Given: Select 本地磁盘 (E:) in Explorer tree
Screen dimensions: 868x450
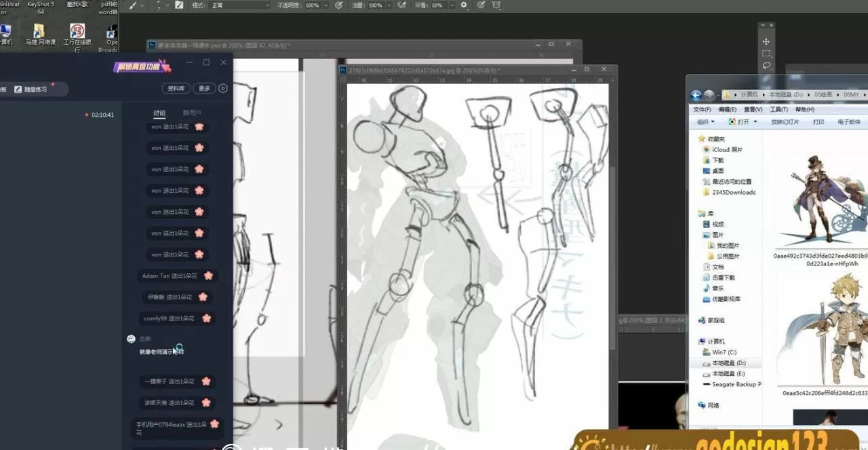Looking at the screenshot, I should [x=728, y=374].
